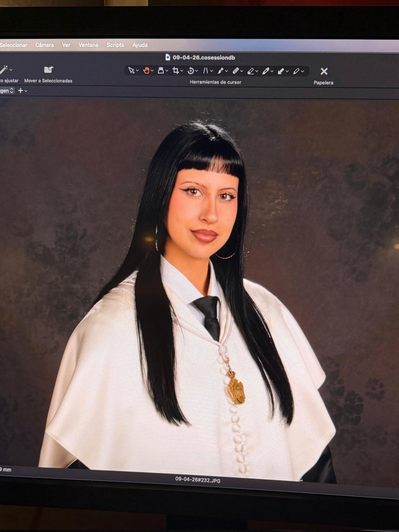Viewport: 399px width, 532px height.
Task: Expand chevron next to Auto ajustar wand
Action: tap(11, 70)
